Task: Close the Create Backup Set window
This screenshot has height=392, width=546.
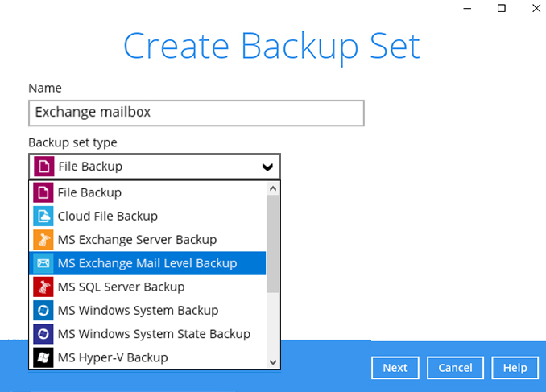Action: pos(536,8)
